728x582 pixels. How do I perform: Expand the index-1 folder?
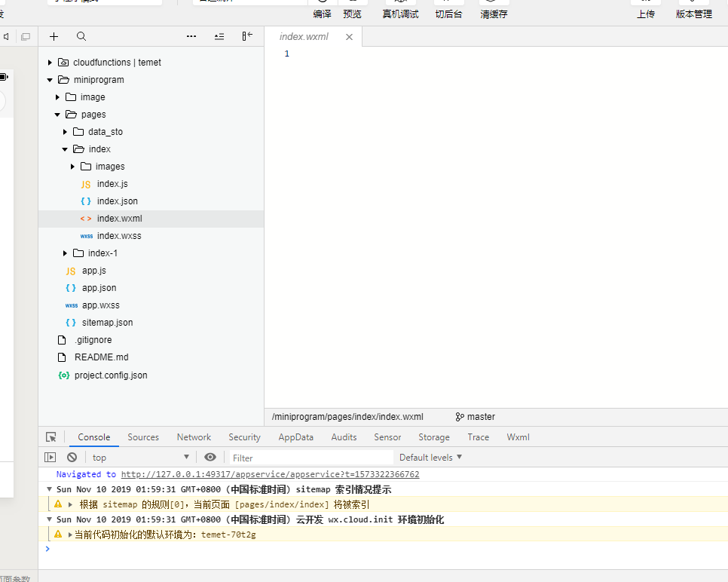coord(66,253)
